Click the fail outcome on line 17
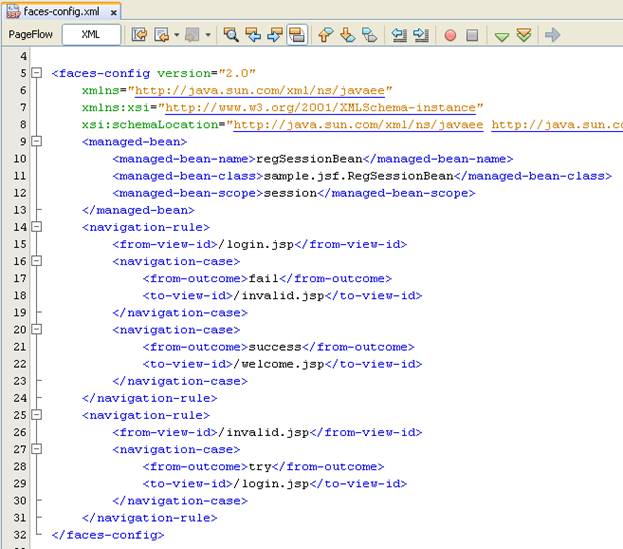 263,278
